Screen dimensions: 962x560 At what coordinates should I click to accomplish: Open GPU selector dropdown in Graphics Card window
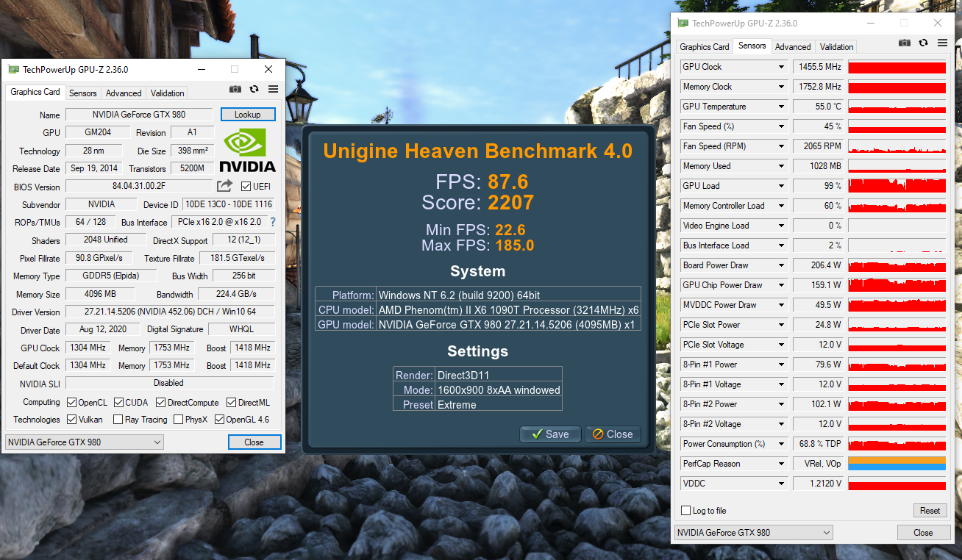(x=85, y=442)
